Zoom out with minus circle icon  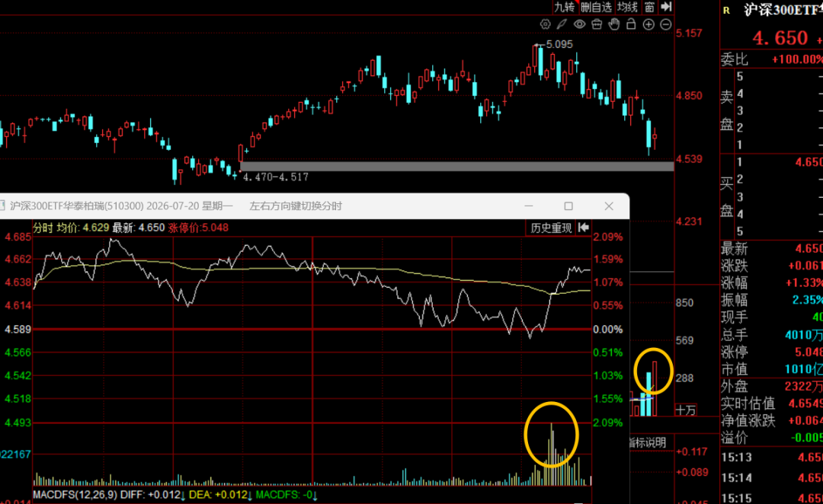coord(665,24)
